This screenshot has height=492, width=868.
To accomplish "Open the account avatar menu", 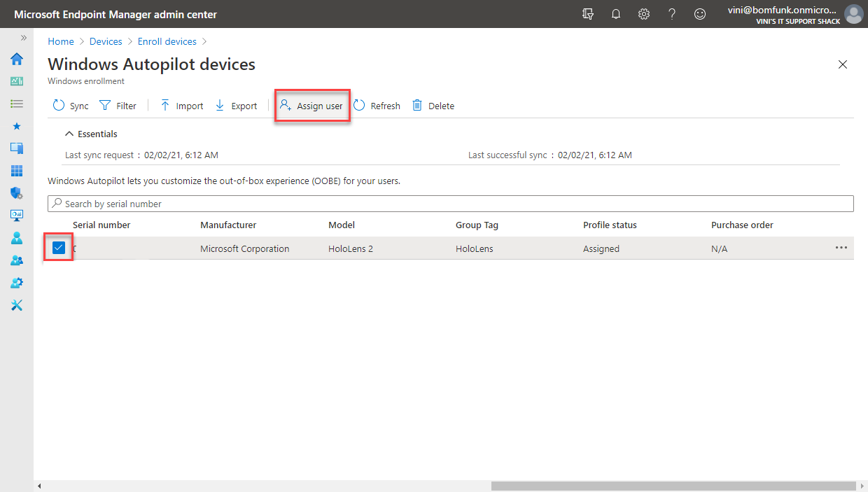I will (x=853, y=14).
